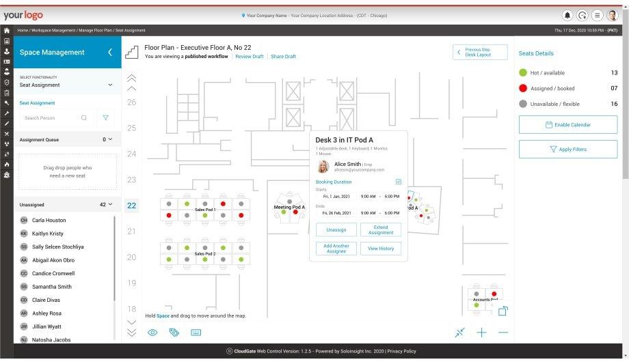
Task: Select Candice Cromwell in unassigned list
Action: click(53, 273)
